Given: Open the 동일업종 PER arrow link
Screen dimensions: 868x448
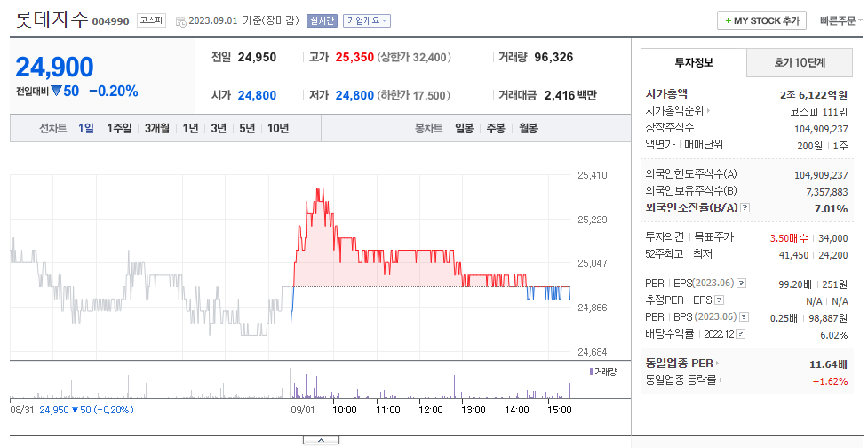Looking at the screenshot, I should click(682, 364).
